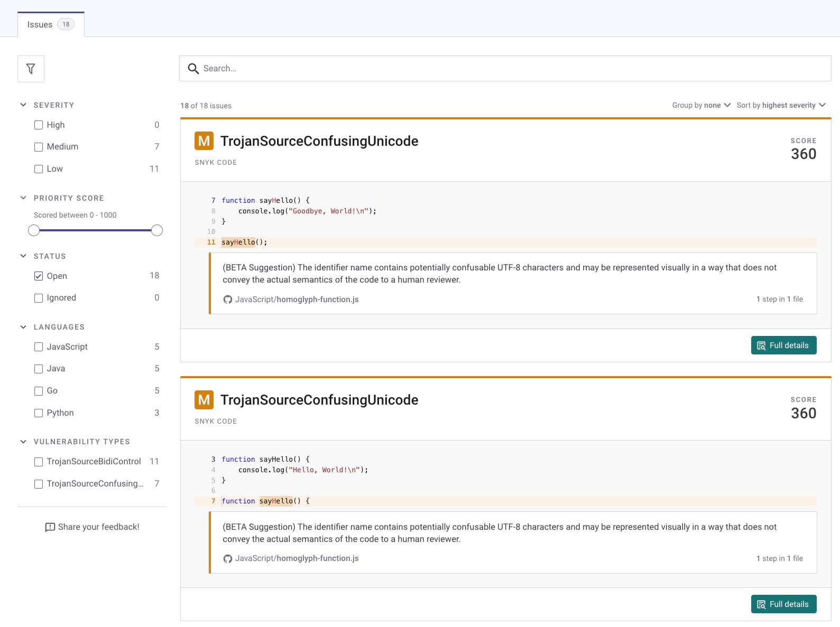Click the priority score slider track

click(x=95, y=230)
